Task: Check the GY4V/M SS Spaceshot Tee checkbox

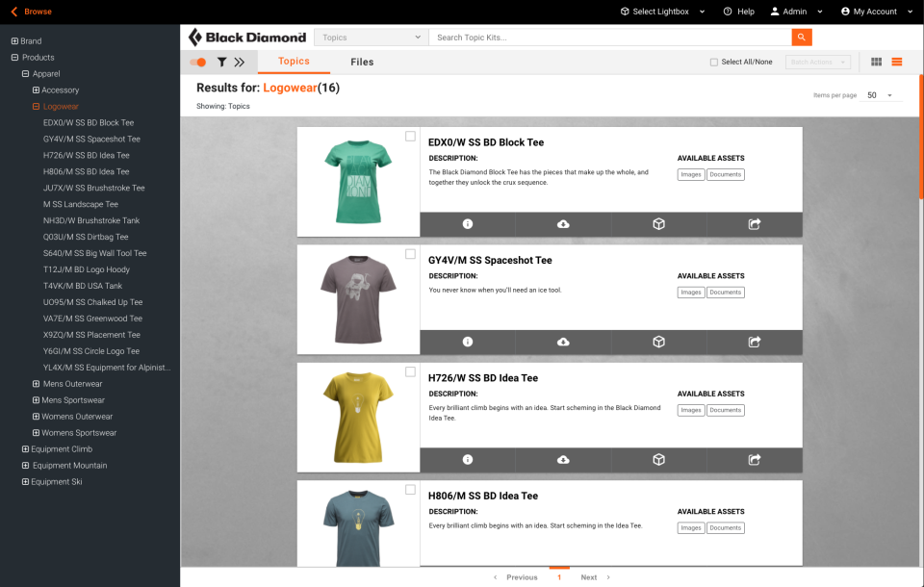Action: click(x=410, y=254)
